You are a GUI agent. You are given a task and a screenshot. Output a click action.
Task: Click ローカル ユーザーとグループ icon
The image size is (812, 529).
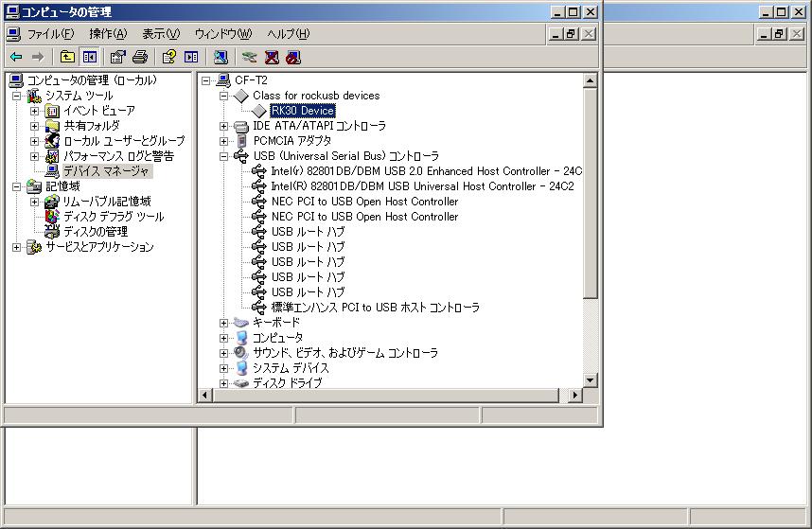tap(52, 141)
